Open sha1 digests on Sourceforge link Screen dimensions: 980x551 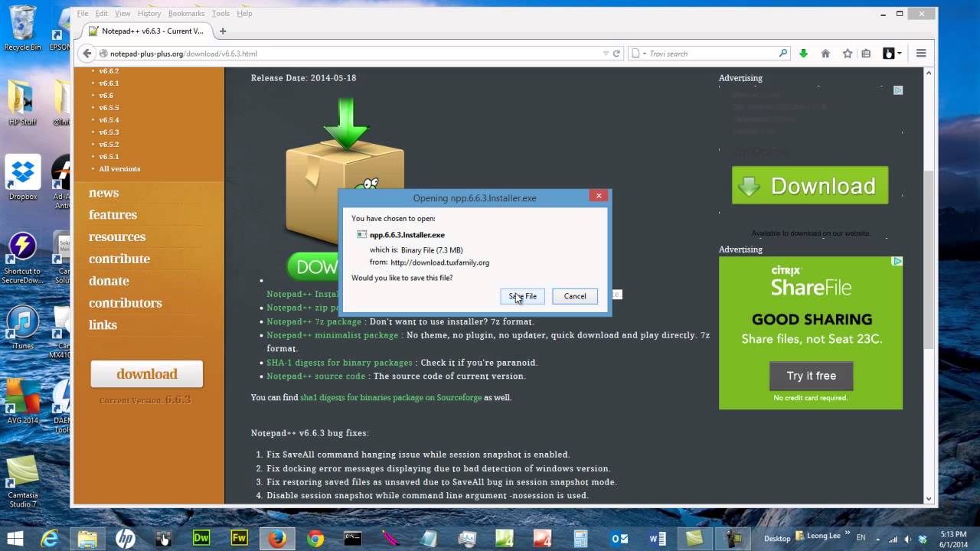390,398
